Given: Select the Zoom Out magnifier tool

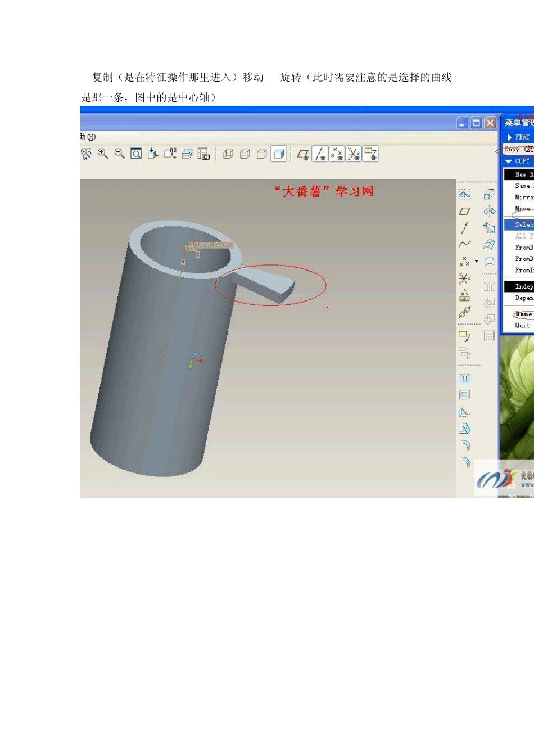Looking at the screenshot, I should (x=119, y=154).
